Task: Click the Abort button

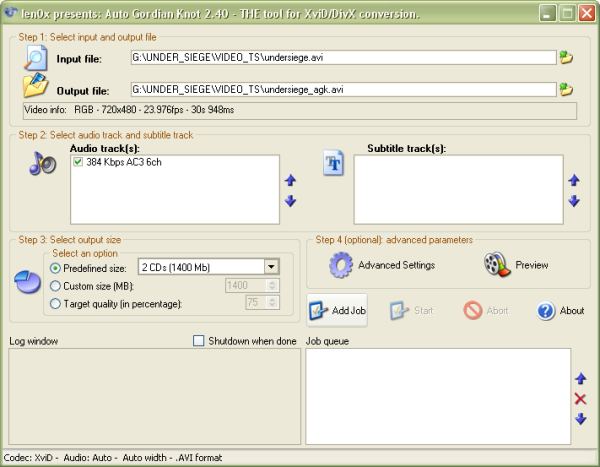Action: coord(486,310)
